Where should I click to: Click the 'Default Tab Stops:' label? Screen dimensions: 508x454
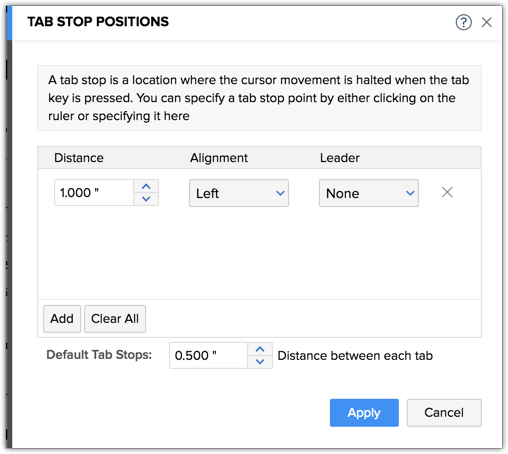tap(99, 355)
